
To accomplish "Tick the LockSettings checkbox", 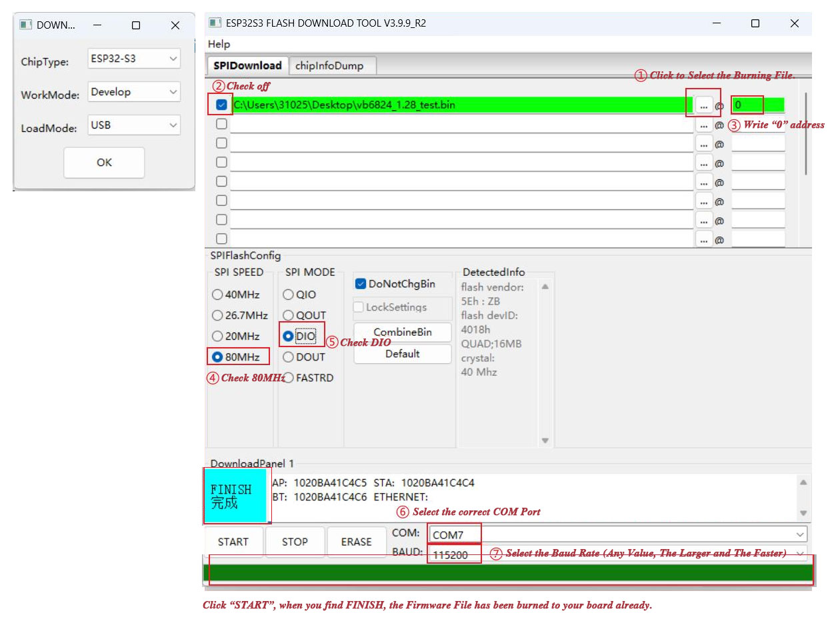I will coord(359,307).
